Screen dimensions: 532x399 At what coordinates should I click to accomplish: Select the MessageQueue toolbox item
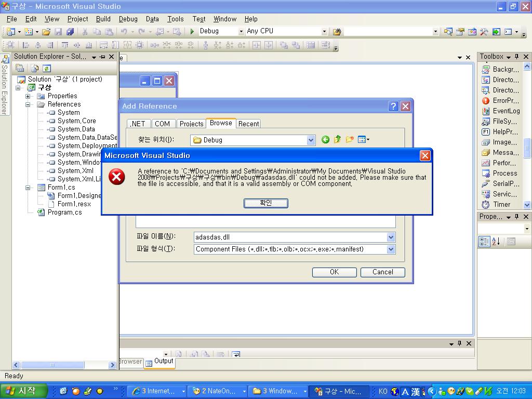click(x=506, y=152)
